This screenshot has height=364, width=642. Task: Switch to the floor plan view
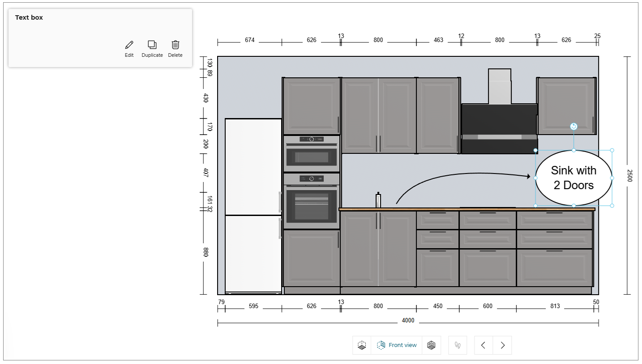361,345
